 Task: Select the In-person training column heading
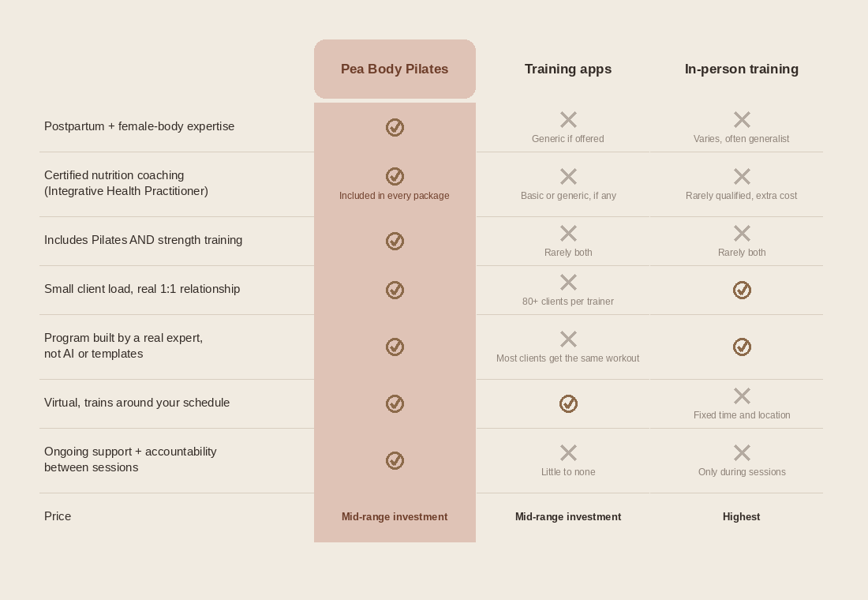click(x=741, y=69)
